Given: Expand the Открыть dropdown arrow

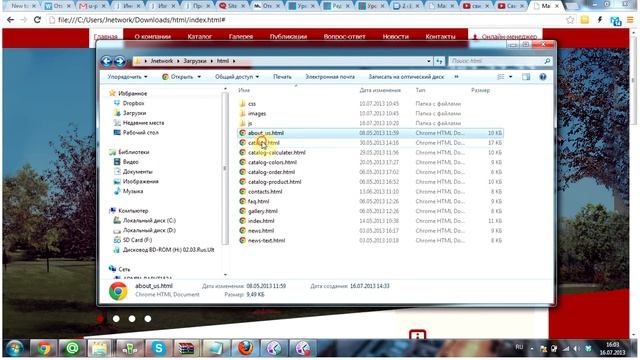Looking at the screenshot, I should pyautogui.click(x=199, y=77).
